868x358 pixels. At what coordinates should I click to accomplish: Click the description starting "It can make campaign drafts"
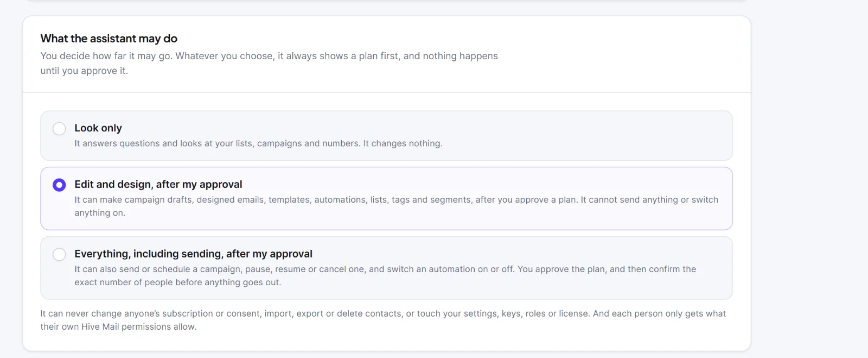pyautogui.click(x=397, y=206)
